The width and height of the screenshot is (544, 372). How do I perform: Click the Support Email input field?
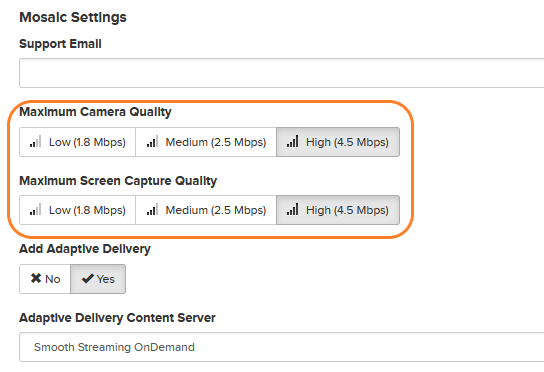coord(281,73)
